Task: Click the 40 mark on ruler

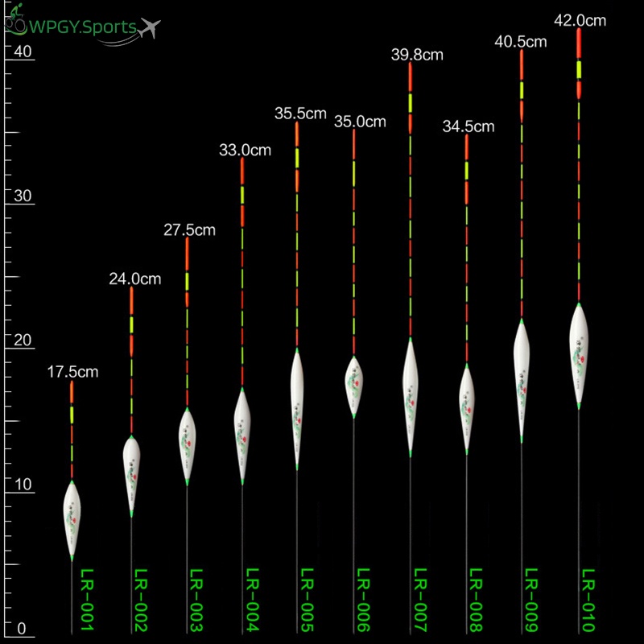Action: click(23, 52)
